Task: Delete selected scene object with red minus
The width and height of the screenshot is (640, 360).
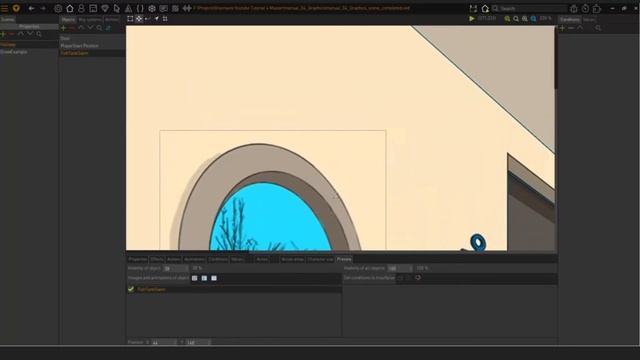Action: pos(72,28)
